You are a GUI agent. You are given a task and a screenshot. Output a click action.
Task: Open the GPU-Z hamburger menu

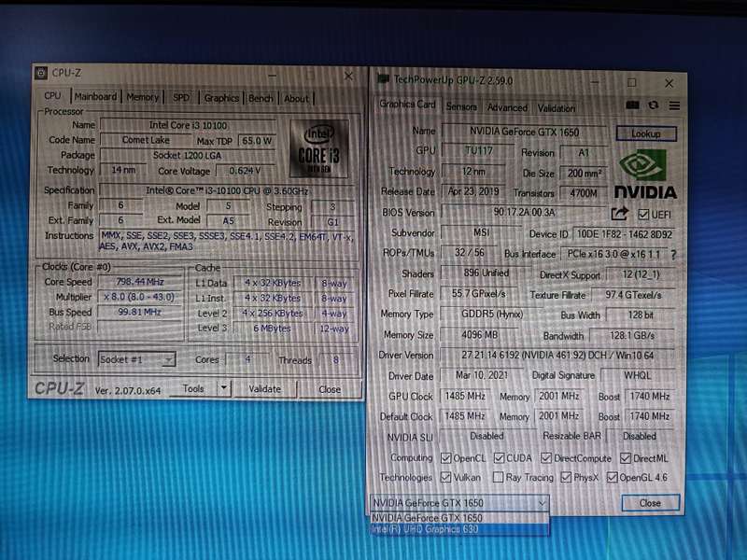(x=674, y=105)
